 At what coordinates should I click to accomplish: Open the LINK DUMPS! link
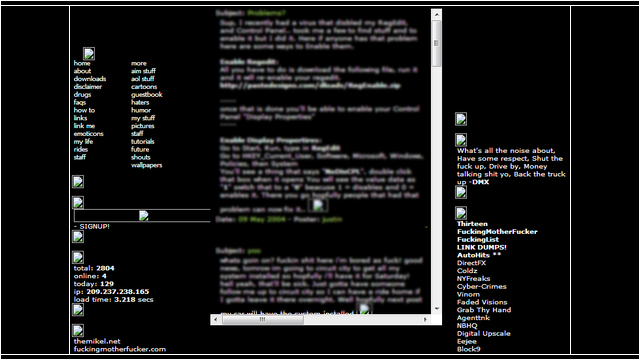click(482, 247)
